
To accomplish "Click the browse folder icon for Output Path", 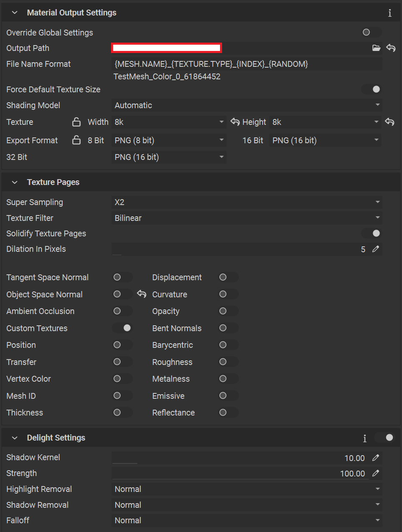I will [376, 48].
